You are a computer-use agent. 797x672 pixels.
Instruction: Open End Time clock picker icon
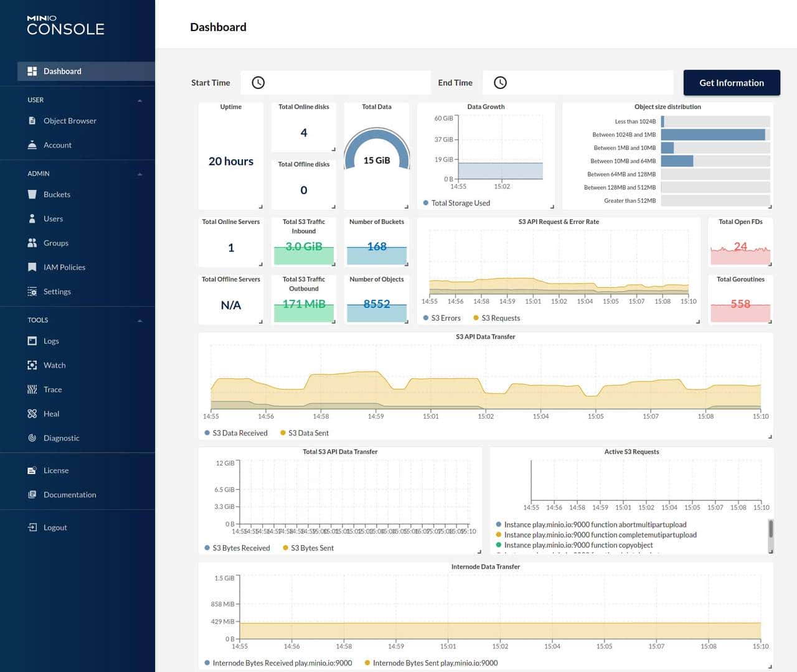click(x=500, y=83)
